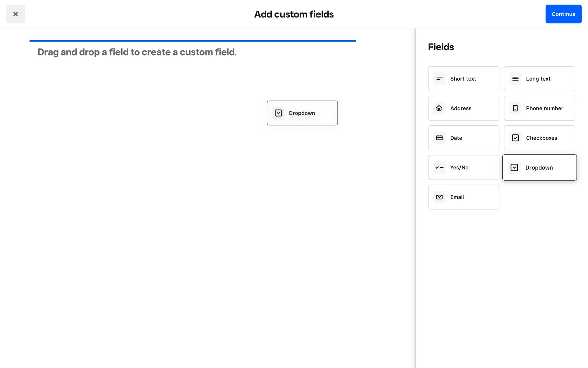Click the Checkboxes checkmark icon
Viewport: 588px width, 368px height.
pyautogui.click(x=515, y=138)
